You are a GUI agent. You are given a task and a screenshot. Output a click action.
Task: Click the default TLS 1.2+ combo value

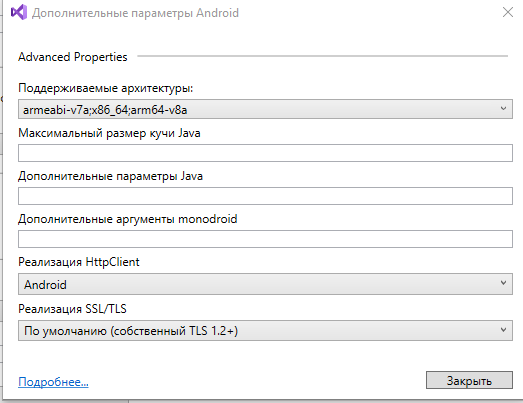131,331
